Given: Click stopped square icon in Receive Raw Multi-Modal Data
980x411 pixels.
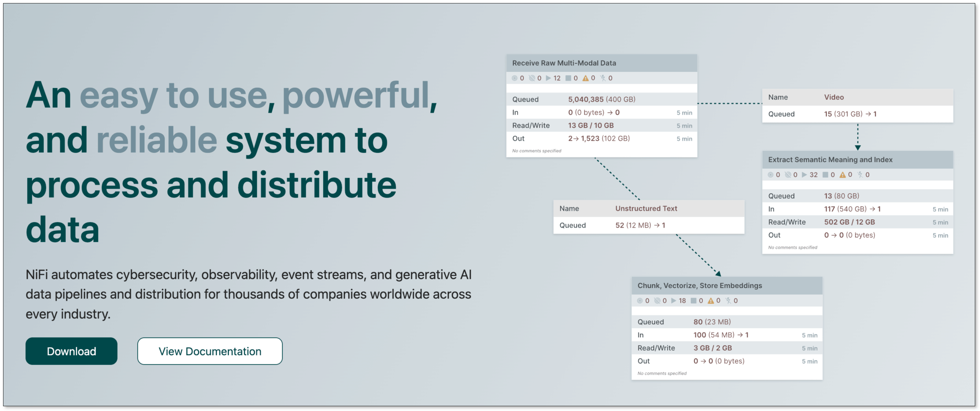Looking at the screenshot, I should [568, 78].
